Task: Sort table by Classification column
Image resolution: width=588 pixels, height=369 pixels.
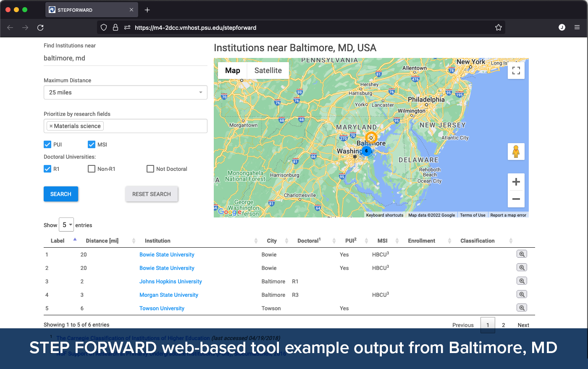Action: (x=485, y=241)
